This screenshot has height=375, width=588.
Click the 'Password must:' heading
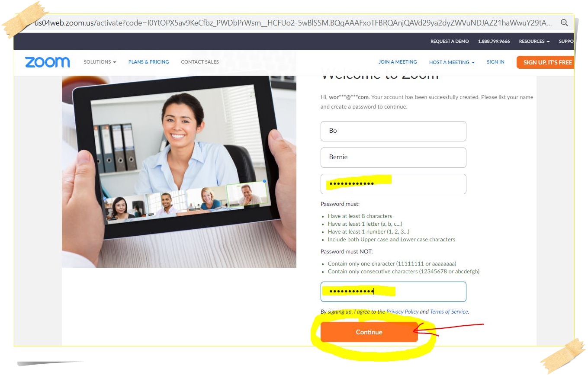click(340, 204)
